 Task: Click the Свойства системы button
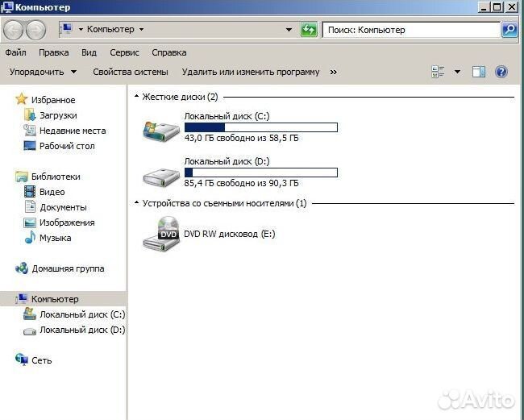point(131,72)
